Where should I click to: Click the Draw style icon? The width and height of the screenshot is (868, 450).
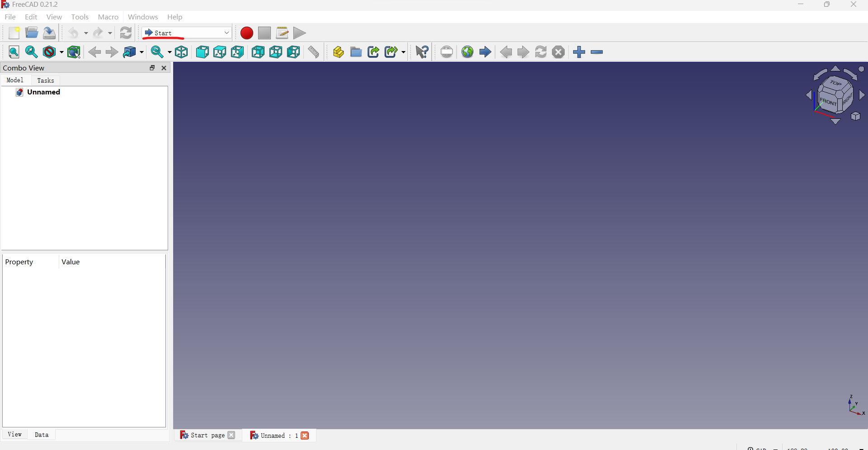[49, 52]
